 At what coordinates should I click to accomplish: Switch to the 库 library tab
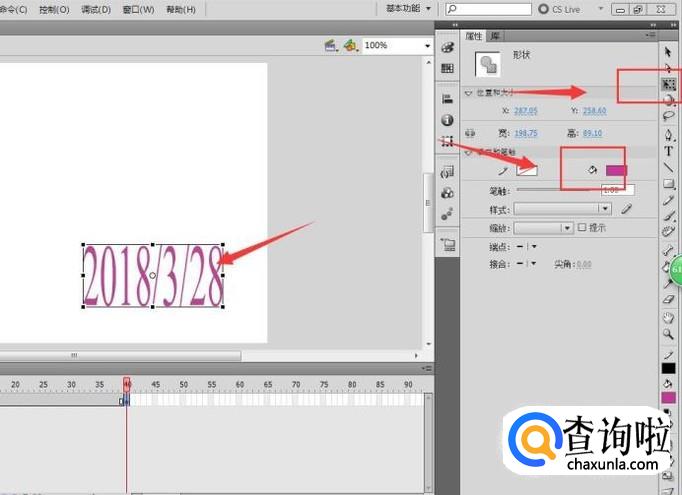494,36
